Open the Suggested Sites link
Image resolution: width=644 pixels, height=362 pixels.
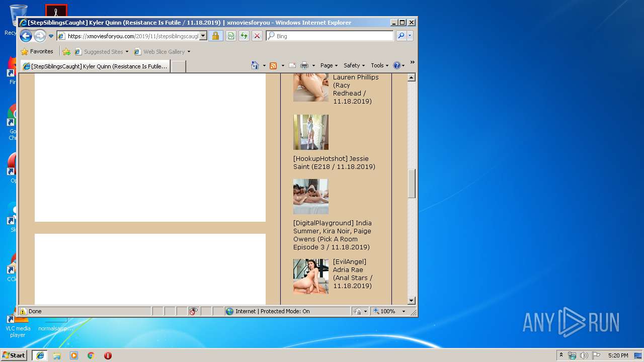point(102,52)
